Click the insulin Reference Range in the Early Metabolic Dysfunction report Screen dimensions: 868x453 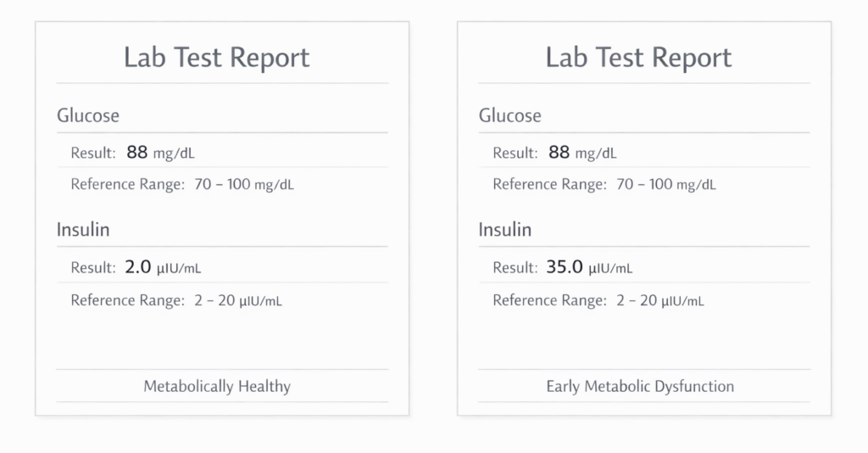[x=598, y=300]
